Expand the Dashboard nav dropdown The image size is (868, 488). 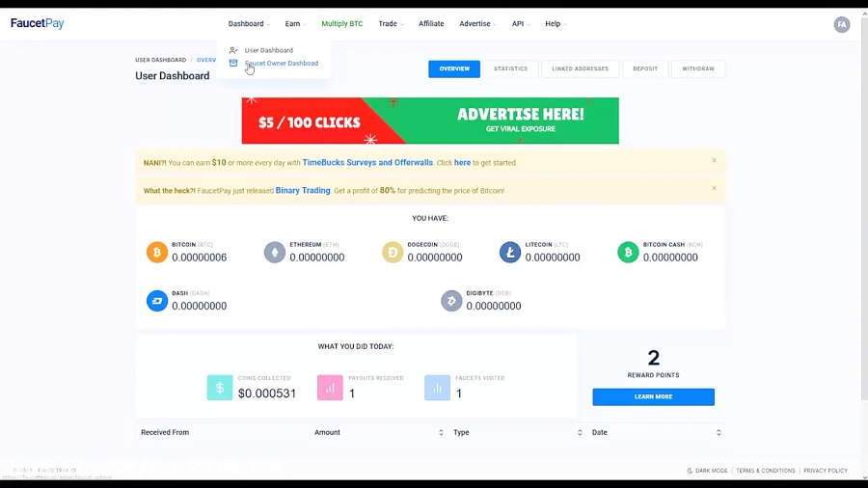coord(249,24)
